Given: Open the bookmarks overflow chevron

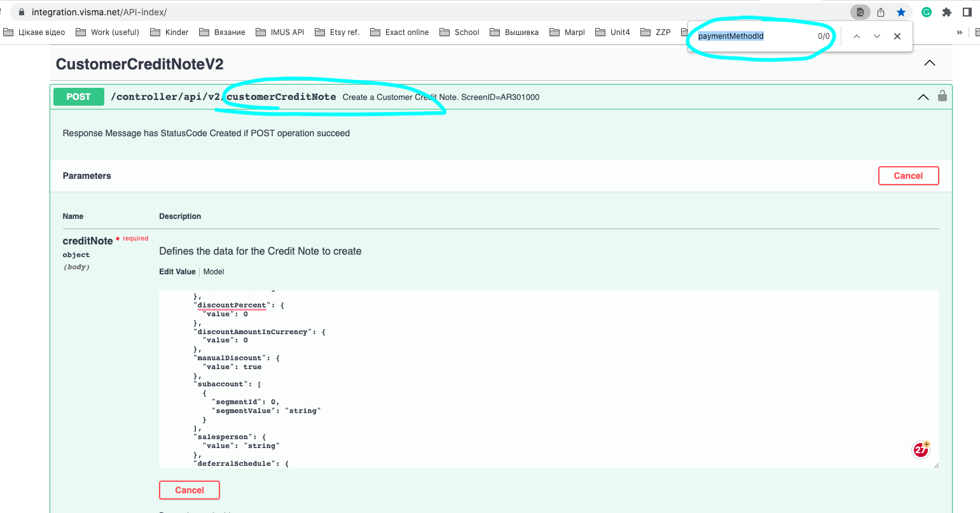Looking at the screenshot, I should [x=960, y=31].
